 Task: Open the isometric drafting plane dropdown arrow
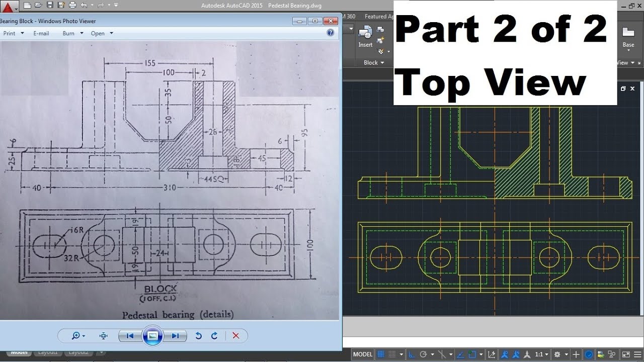pyautogui.click(x=451, y=354)
